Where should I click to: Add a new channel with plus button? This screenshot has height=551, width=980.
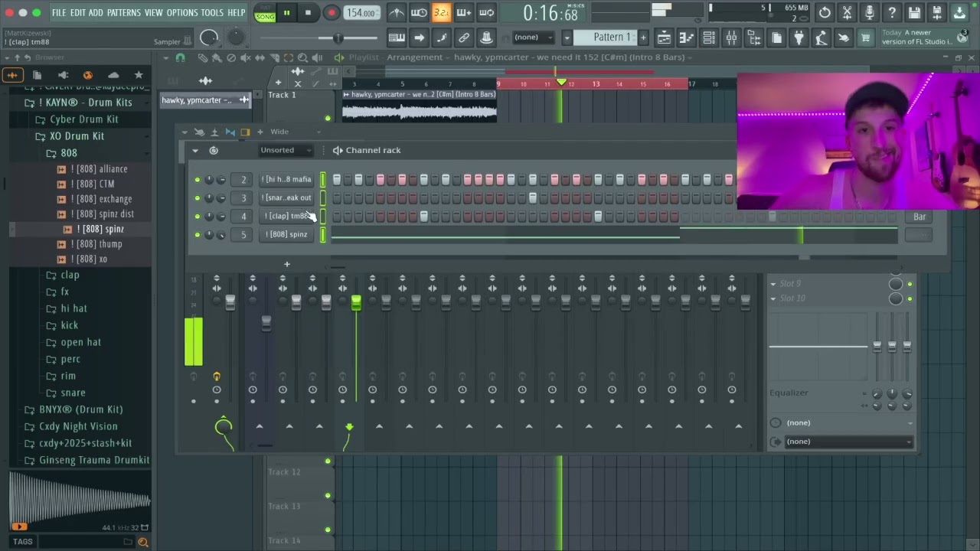coord(287,265)
